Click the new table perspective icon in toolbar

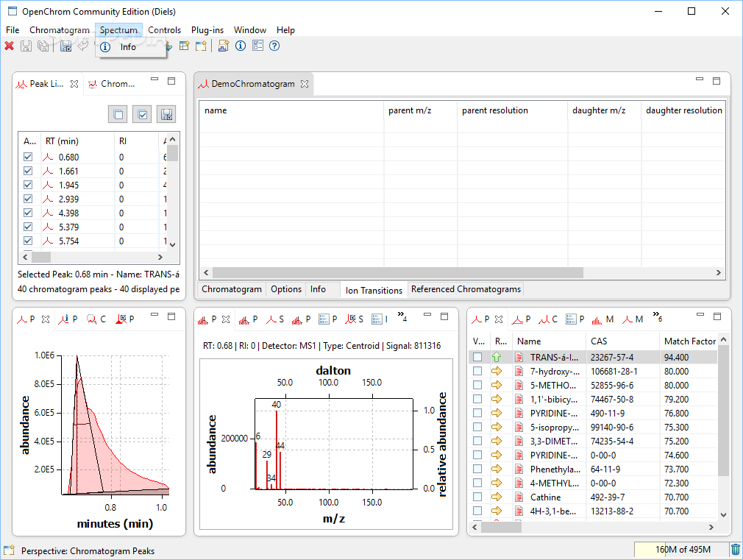(x=185, y=46)
